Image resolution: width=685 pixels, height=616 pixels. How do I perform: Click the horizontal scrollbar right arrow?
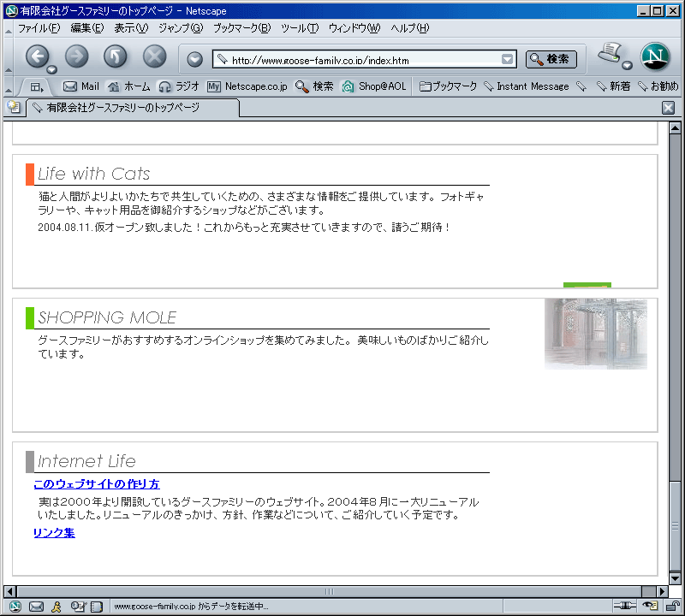[662, 591]
